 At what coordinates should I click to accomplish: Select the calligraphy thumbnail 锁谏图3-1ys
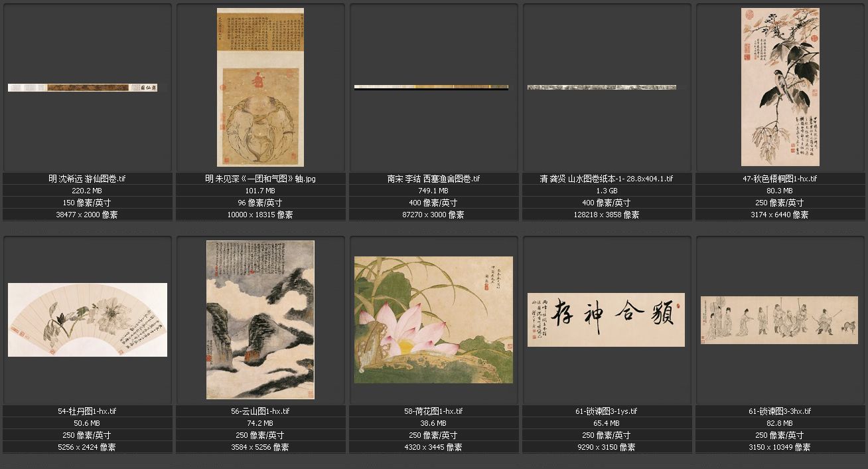coord(606,320)
